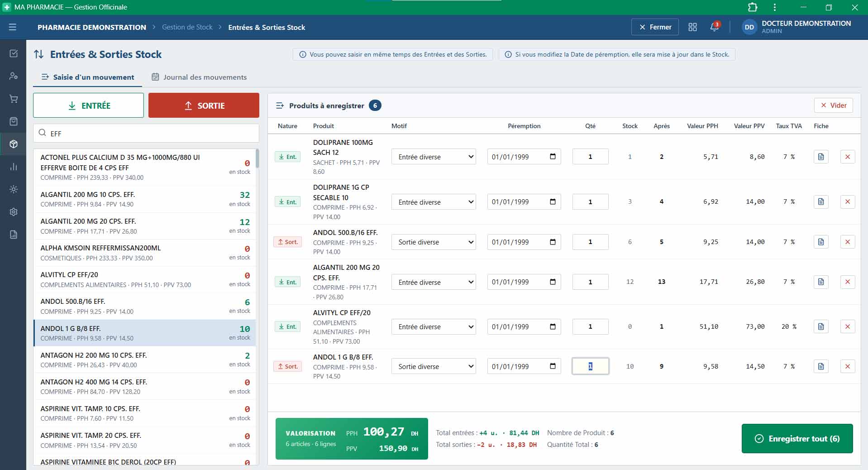Click the EFF product search field
The width and height of the screenshot is (868, 470).
[146, 133]
